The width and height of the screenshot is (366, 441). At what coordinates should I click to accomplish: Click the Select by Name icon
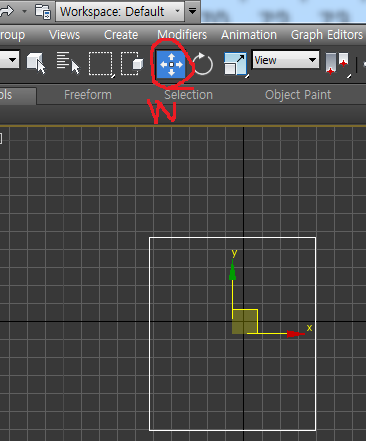(68, 63)
